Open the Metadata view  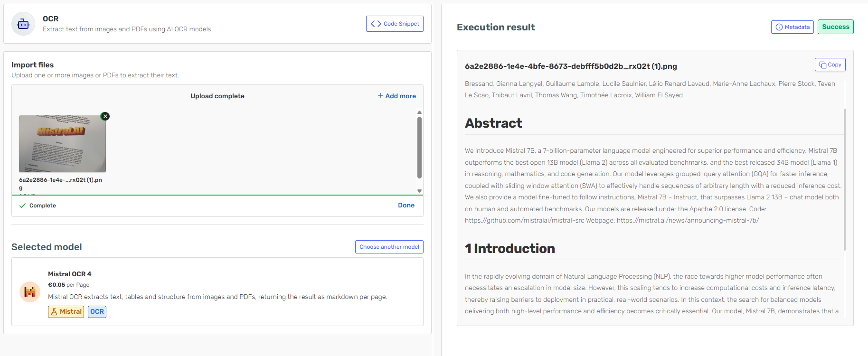793,27
